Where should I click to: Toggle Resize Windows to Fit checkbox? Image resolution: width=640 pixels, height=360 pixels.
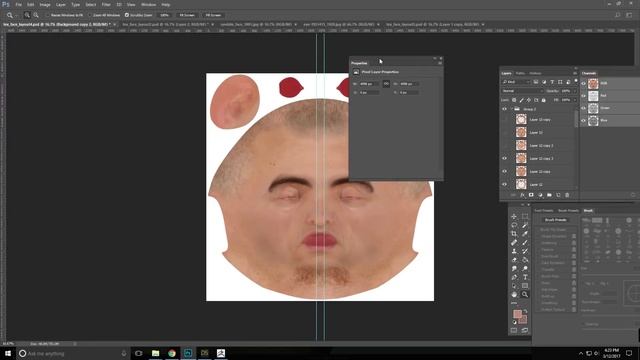coord(47,15)
